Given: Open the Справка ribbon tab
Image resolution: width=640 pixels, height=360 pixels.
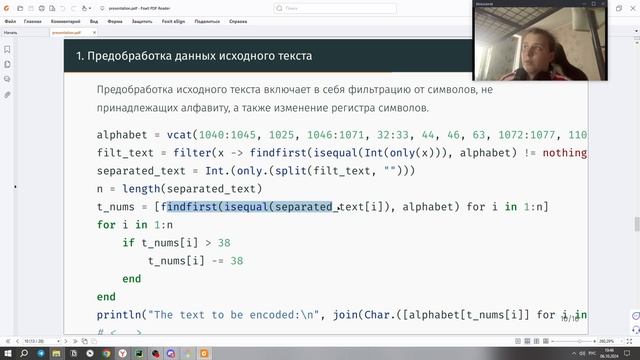Looking at the screenshot, I should (238, 21).
